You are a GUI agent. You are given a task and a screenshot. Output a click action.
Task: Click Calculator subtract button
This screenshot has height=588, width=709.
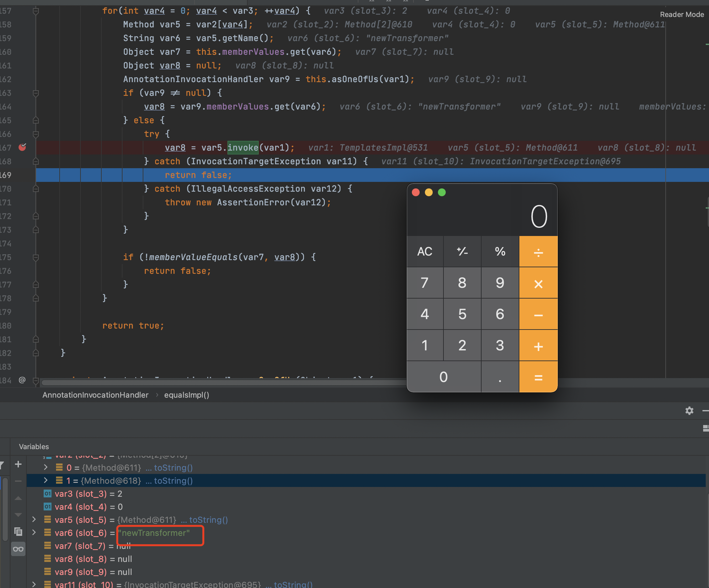(538, 315)
